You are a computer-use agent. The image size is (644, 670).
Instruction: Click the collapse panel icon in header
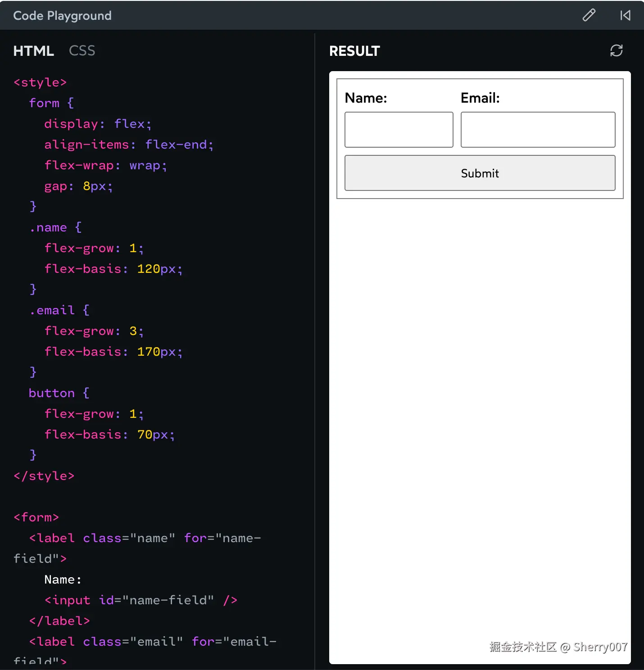[x=625, y=15]
